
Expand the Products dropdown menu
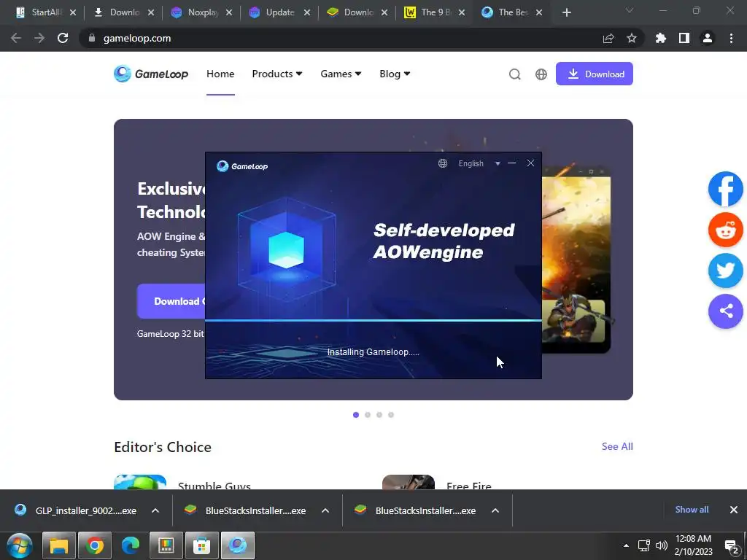click(276, 74)
